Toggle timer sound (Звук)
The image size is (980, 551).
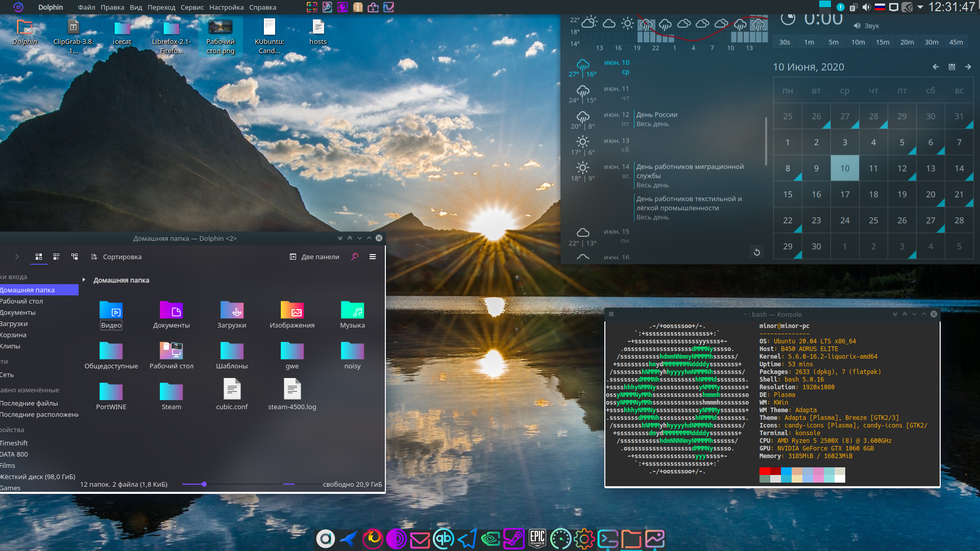866,26
